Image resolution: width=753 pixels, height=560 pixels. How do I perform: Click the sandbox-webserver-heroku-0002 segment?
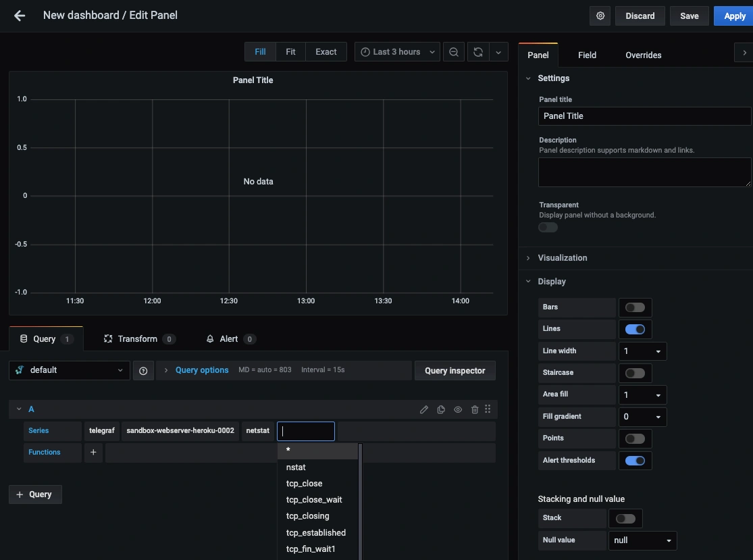tap(180, 431)
